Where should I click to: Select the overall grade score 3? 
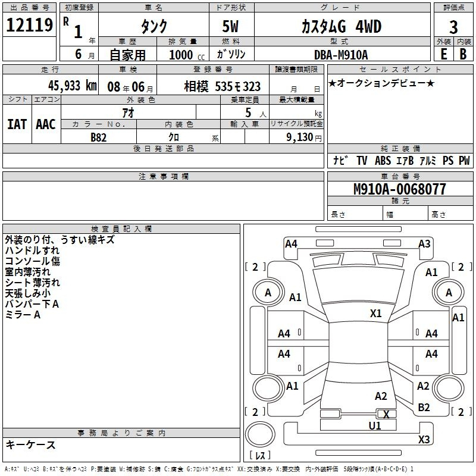click(453, 27)
